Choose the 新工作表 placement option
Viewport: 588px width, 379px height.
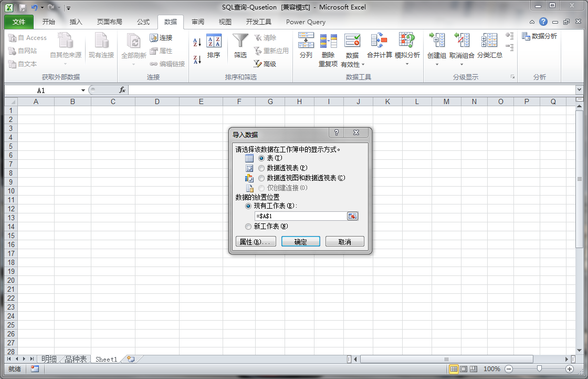248,226
